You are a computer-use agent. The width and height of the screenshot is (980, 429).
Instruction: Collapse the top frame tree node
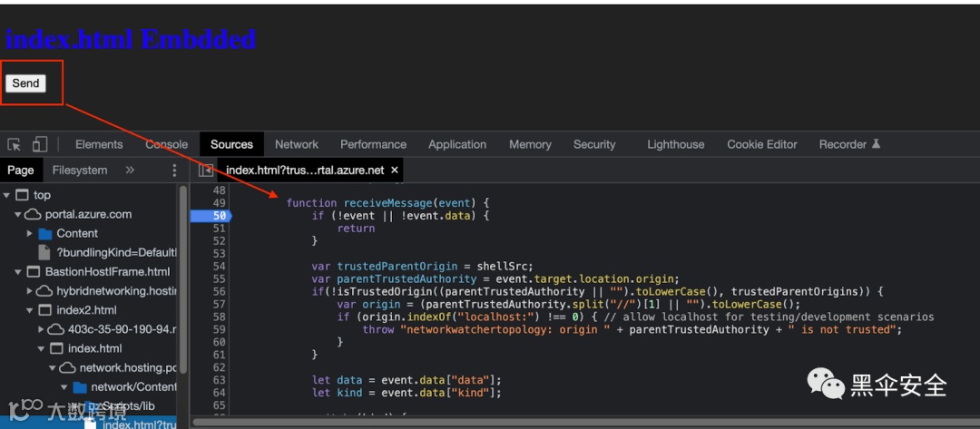pos(7,196)
